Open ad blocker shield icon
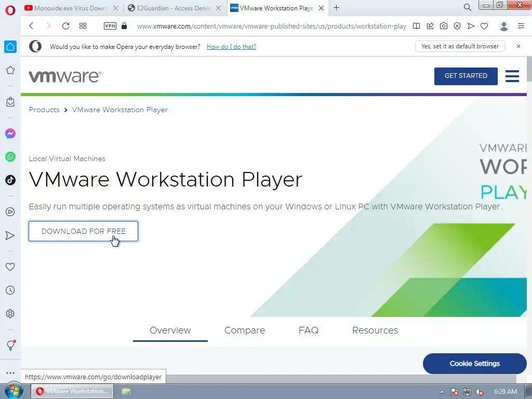This screenshot has height=399, width=532. pos(457,26)
